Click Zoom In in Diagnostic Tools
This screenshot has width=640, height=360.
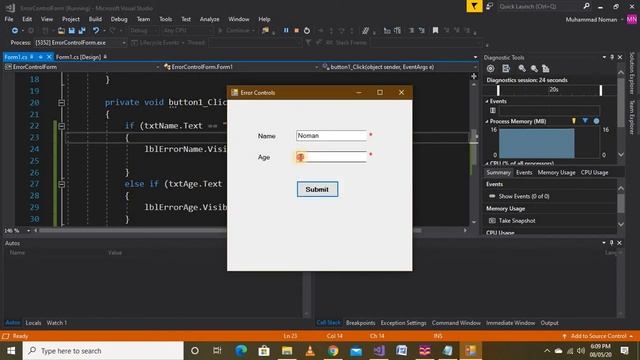tap(522, 69)
